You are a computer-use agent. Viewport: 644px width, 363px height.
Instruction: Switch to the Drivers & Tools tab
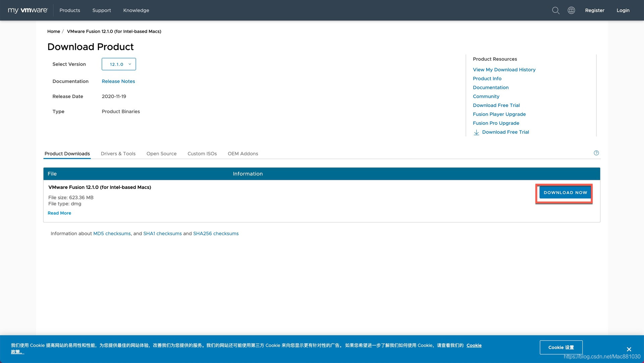[x=118, y=154]
